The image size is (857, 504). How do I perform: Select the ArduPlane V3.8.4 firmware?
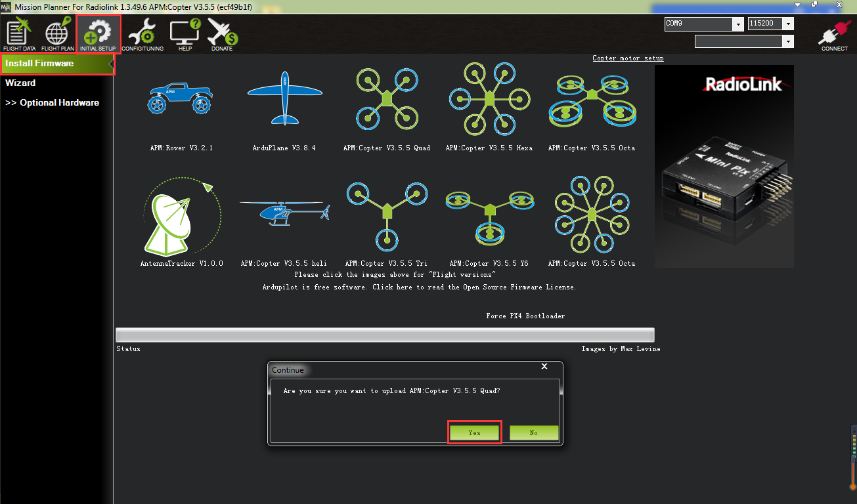pyautogui.click(x=284, y=98)
